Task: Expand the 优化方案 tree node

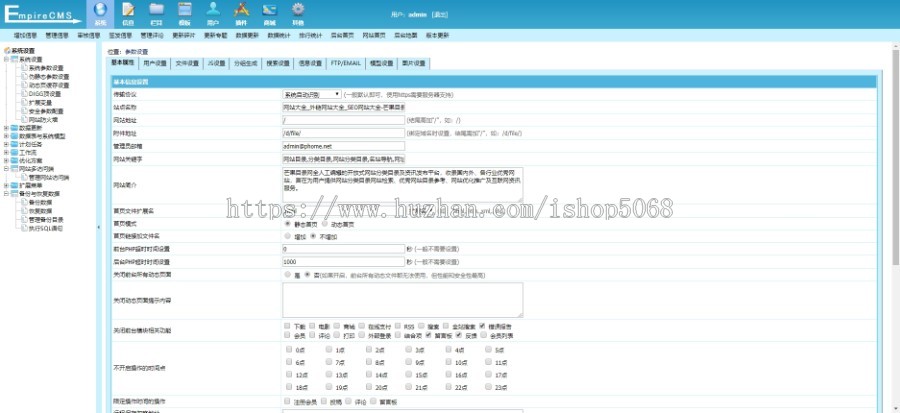Action: click(6, 161)
